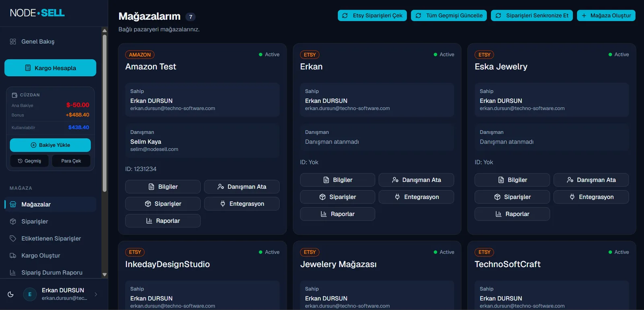Screen dimensions: 644x310
Task: Open Siparişler for Amazon Test
Action: (163, 204)
